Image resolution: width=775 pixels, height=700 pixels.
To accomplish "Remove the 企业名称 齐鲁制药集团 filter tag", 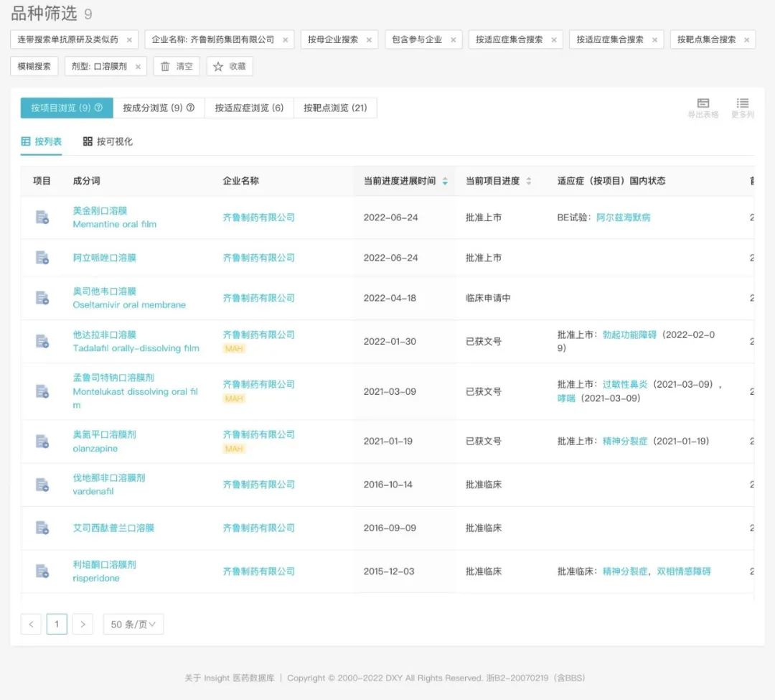I will click(x=285, y=40).
